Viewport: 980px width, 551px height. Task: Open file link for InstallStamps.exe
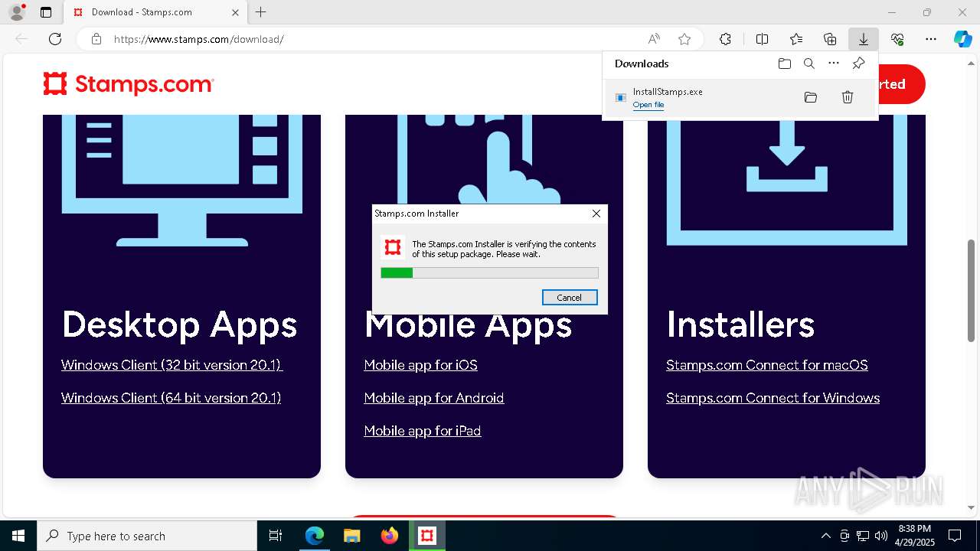click(x=648, y=105)
